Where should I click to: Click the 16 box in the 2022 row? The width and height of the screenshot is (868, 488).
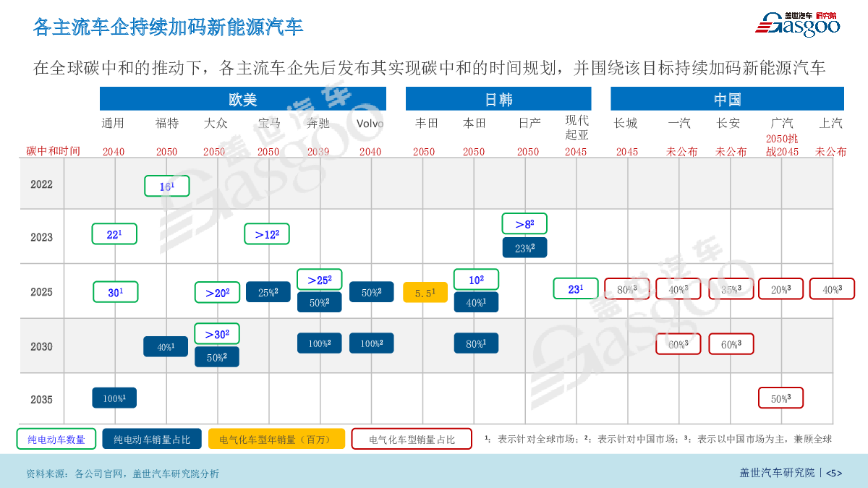tap(166, 187)
